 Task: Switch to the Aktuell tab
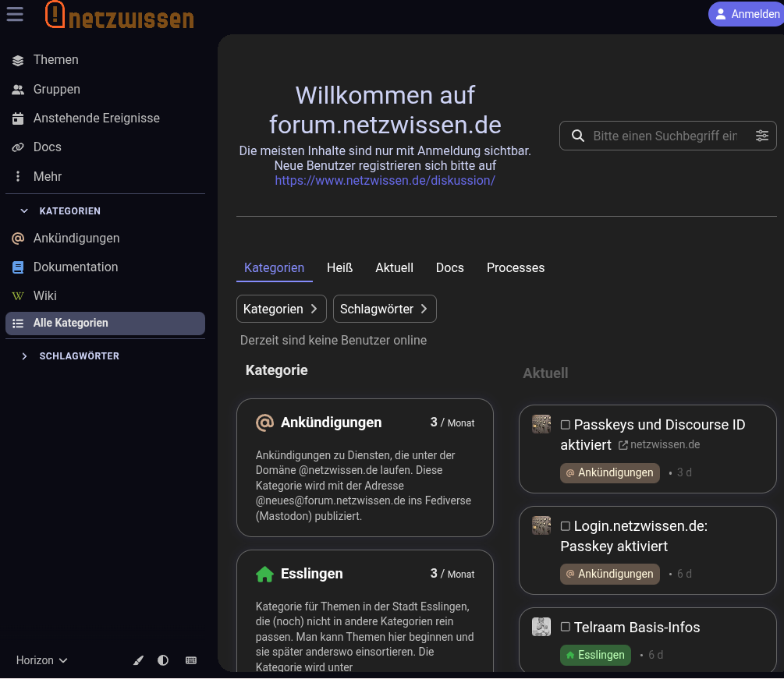(x=394, y=268)
